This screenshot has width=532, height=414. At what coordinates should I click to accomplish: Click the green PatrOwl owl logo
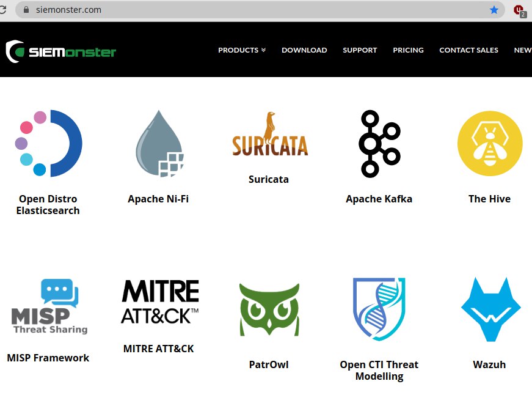269,309
